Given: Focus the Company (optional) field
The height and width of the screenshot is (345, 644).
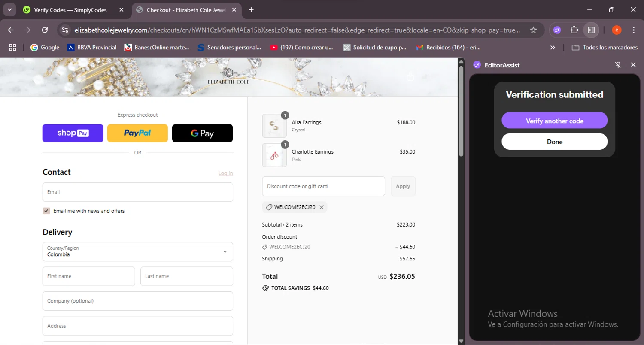Looking at the screenshot, I should [x=138, y=301].
